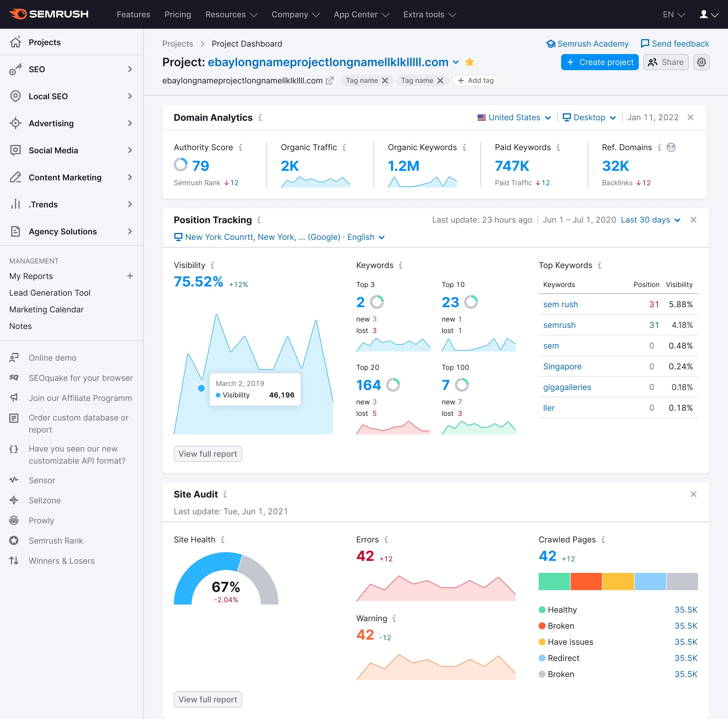Open the 'sem rush' keyword link
Image resolution: width=728 pixels, height=719 pixels.
tap(560, 304)
